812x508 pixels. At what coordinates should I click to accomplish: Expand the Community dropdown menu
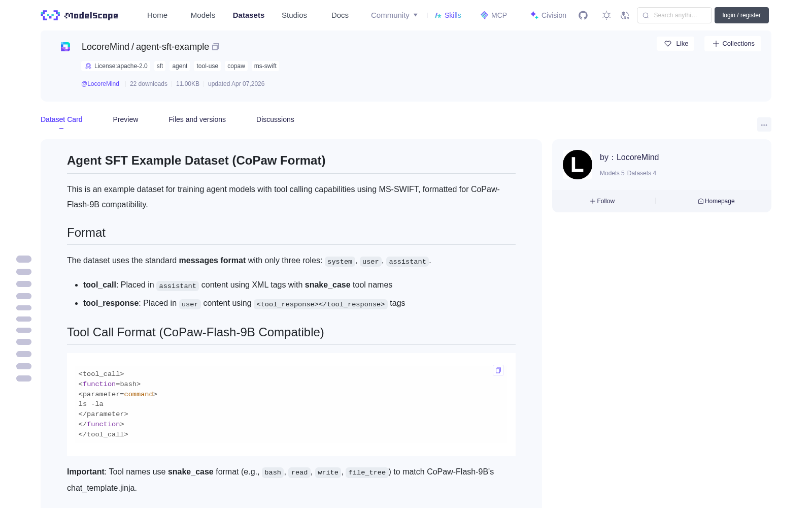394,15
